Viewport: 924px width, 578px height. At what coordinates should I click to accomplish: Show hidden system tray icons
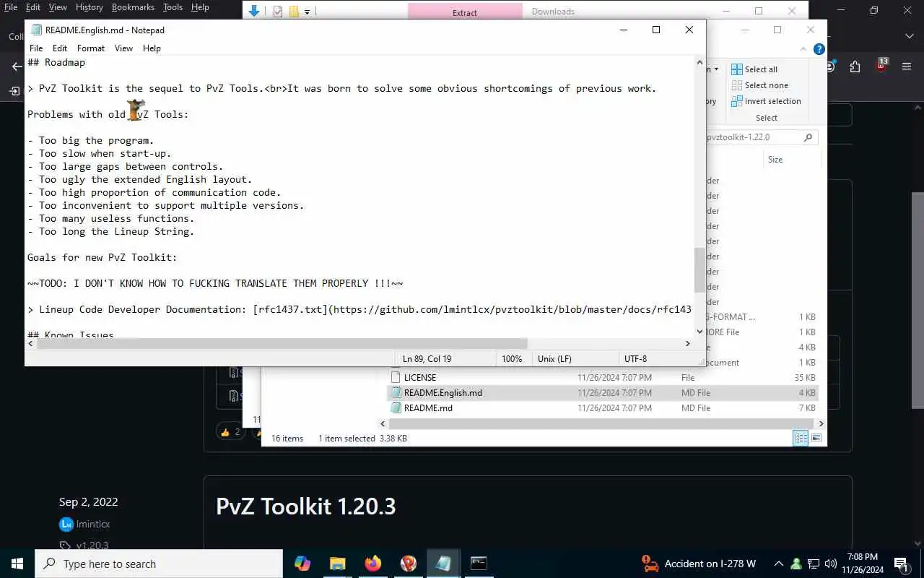778,564
